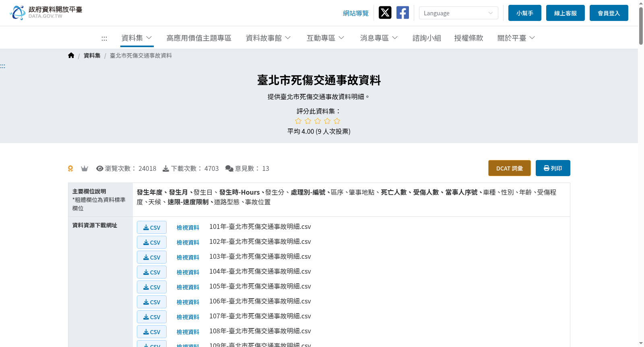Screen dimensions: 644x347
Task: View data for 103年 CSV via 檢視資料
Action: click(x=188, y=258)
